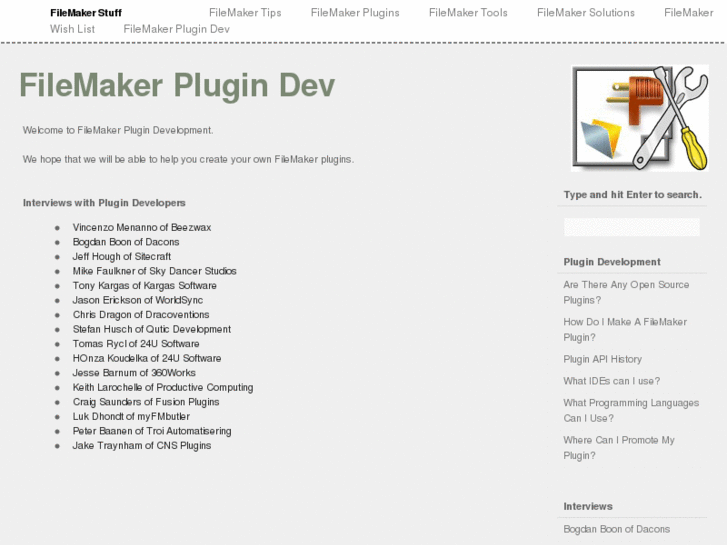Open the Plugin API History link

tap(602, 359)
